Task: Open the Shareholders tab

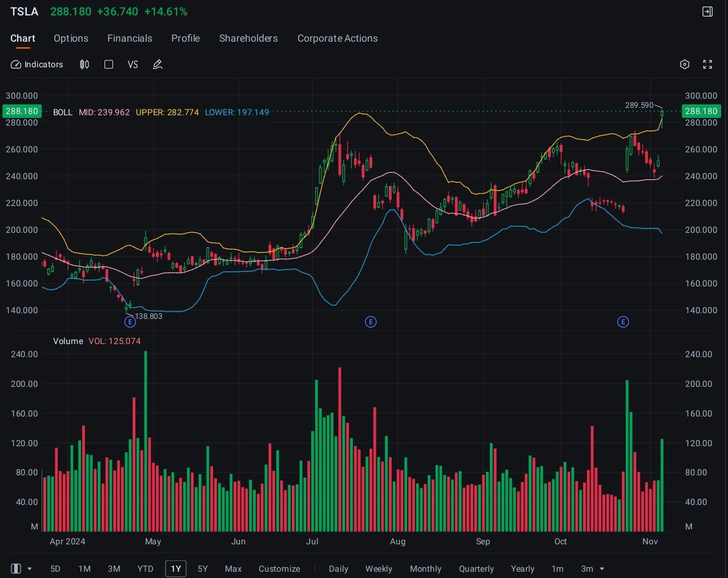Action: [248, 38]
